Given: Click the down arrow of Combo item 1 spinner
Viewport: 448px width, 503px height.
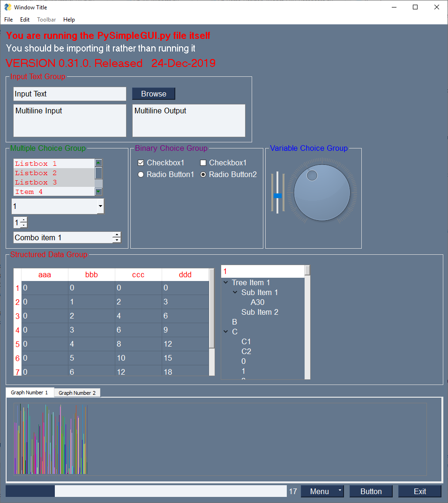Looking at the screenshot, I should point(117,240).
